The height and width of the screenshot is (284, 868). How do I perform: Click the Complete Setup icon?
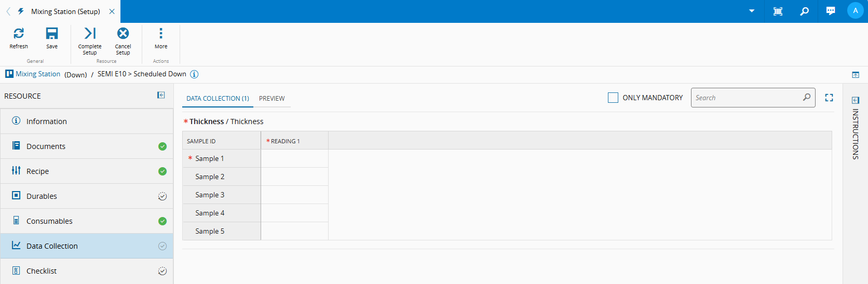click(90, 34)
